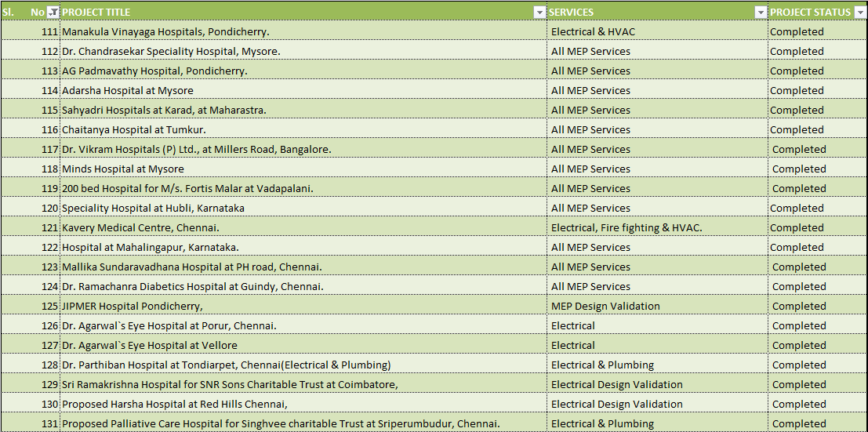Click the Proposed Harsha Hospital project cell
The image size is (868, 432).
tap(175, 405)
